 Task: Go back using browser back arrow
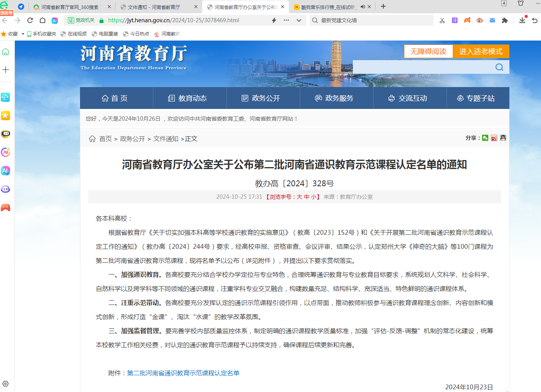[x=5, y=20]
